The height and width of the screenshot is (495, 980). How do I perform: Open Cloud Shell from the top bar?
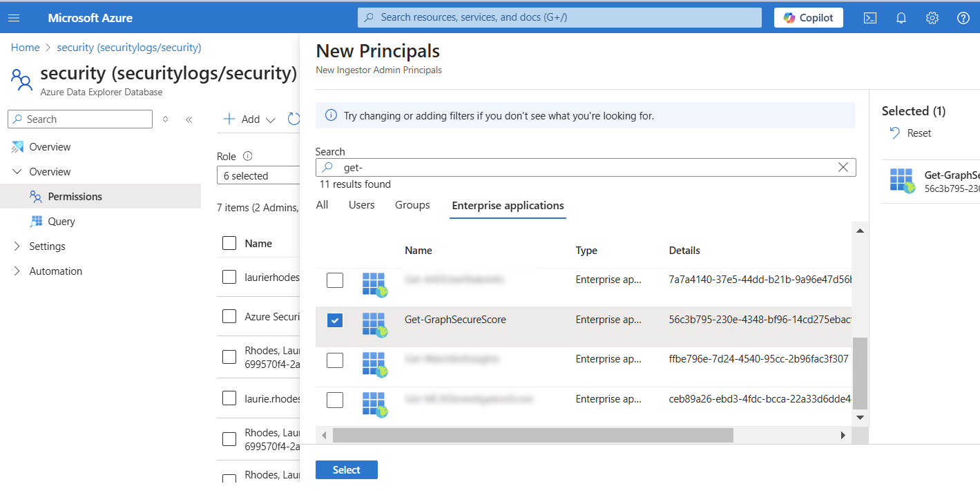[870, 18]
